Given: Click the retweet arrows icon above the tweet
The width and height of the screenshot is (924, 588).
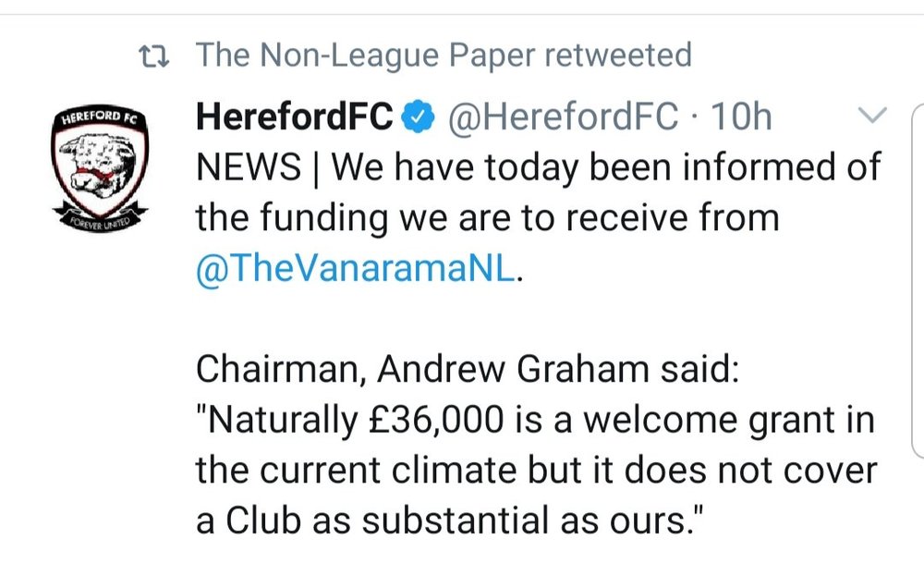Looking at the screenshot, I should 153,56.
